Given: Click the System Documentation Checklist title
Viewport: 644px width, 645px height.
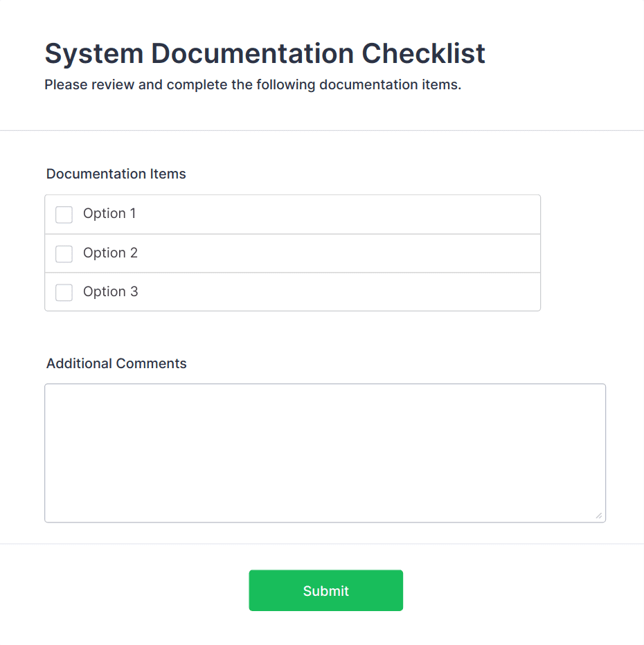Looking at the screenshot, I should 265,53.
